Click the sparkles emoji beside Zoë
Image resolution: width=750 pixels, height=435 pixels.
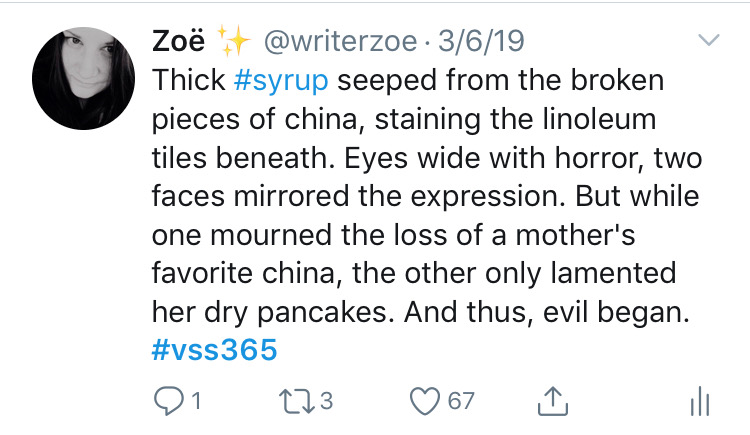click(233, 40)
